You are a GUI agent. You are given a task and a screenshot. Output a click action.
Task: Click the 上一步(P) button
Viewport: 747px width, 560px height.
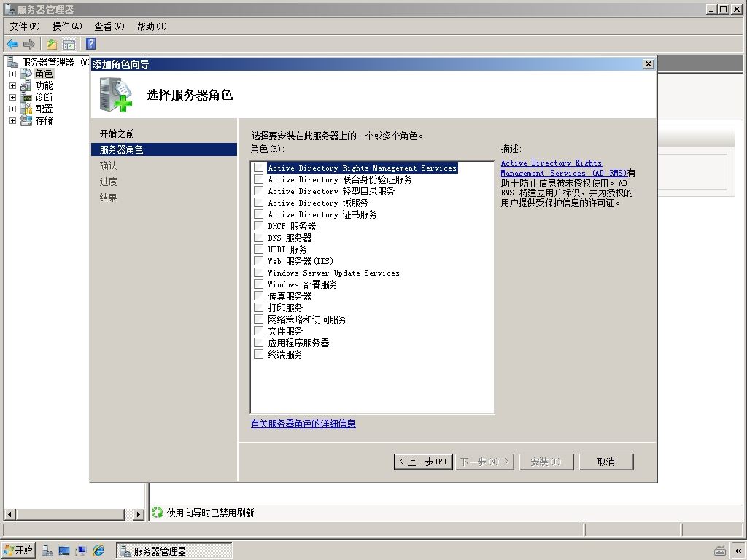point(423,462)
